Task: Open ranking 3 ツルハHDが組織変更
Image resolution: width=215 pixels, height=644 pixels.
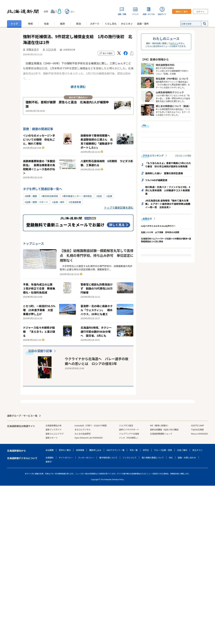Action: tap(156, 180)
